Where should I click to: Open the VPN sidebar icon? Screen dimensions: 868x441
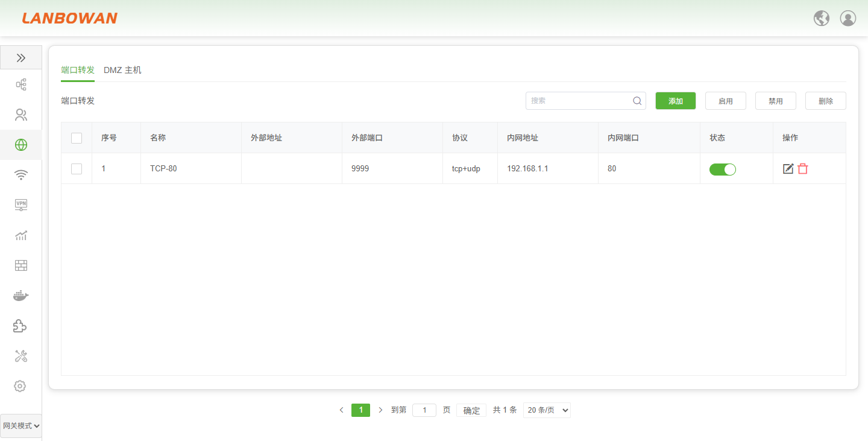pyautogui.click(x=21, y=205)
